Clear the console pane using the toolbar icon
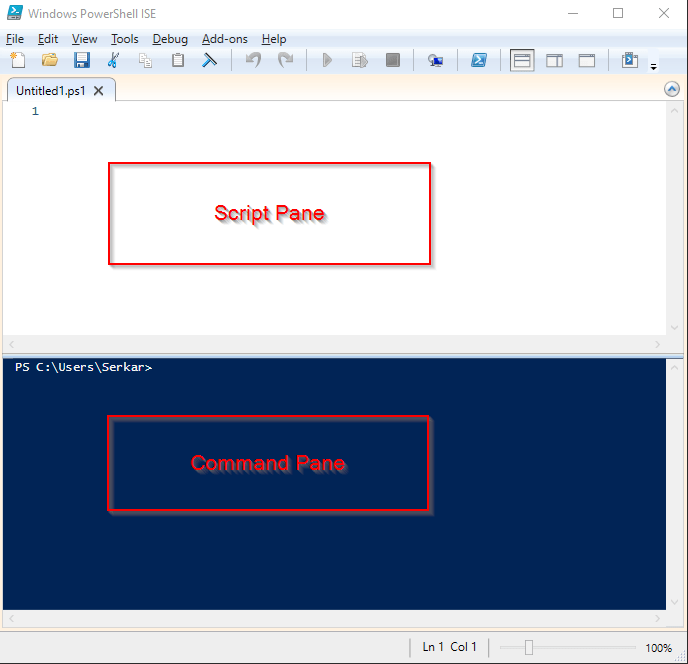The image size is (688, 664). (210, 60)
